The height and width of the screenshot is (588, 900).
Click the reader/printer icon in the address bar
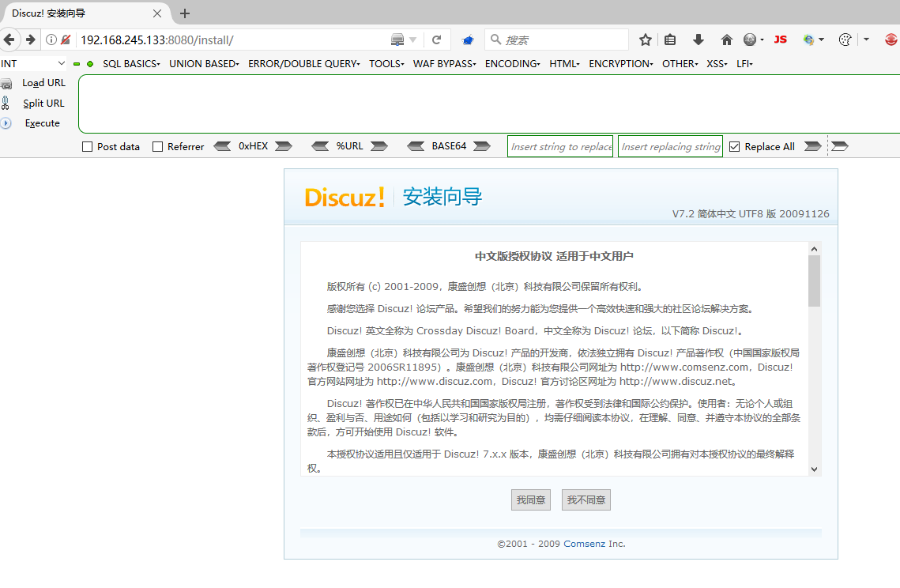(x=397, y=40)
